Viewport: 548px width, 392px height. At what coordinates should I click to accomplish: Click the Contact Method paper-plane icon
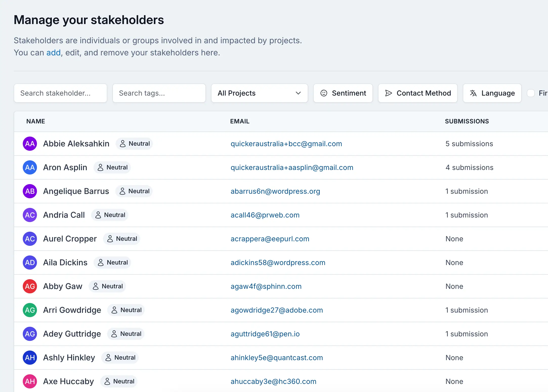coord(388,93)
